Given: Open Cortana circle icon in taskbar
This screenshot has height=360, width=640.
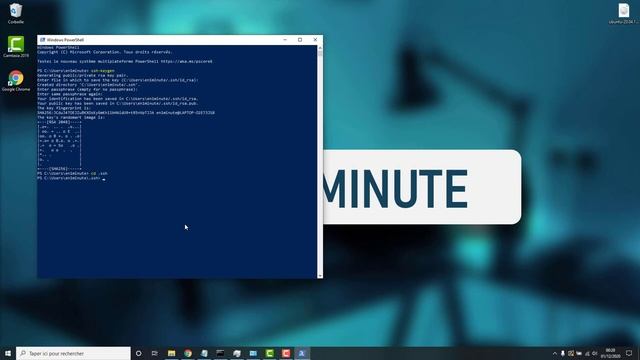Looking at the screenshot, I should tap(139, 353).
